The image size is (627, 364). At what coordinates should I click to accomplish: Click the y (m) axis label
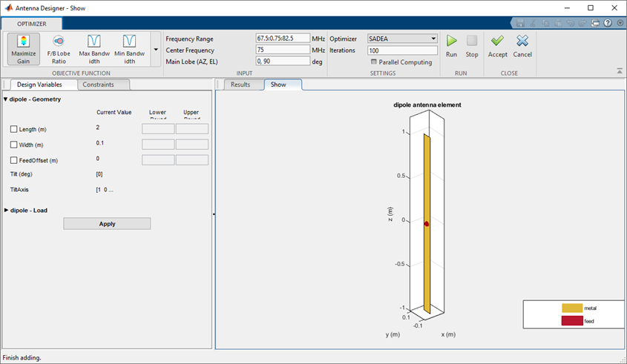[x=393, y=334]
